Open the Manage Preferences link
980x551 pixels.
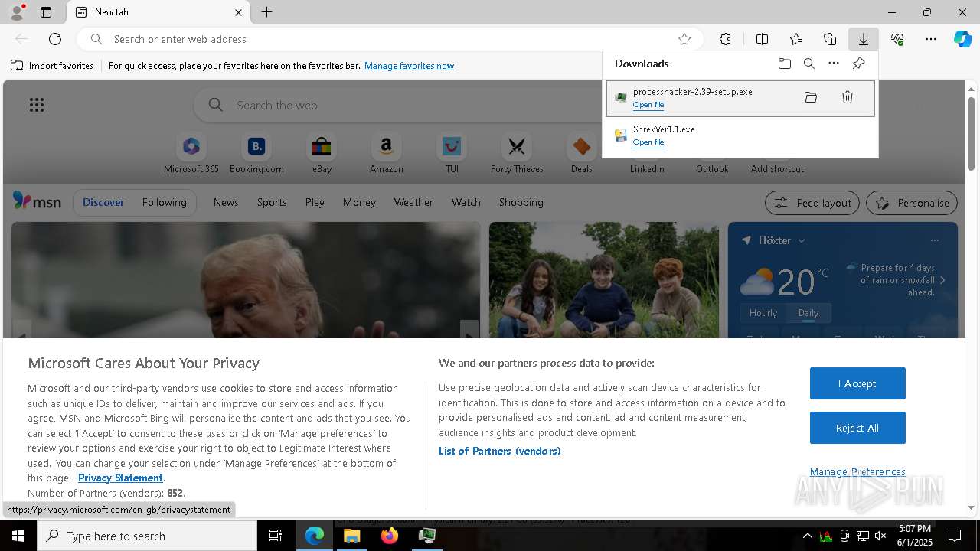pyautogui.click(x=857, y=471)
